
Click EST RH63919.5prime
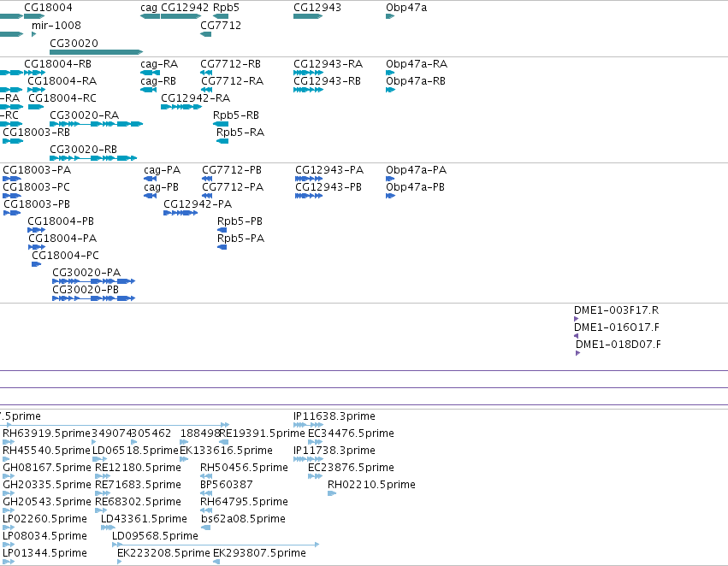pyautogui.click(x=46, y=433)
